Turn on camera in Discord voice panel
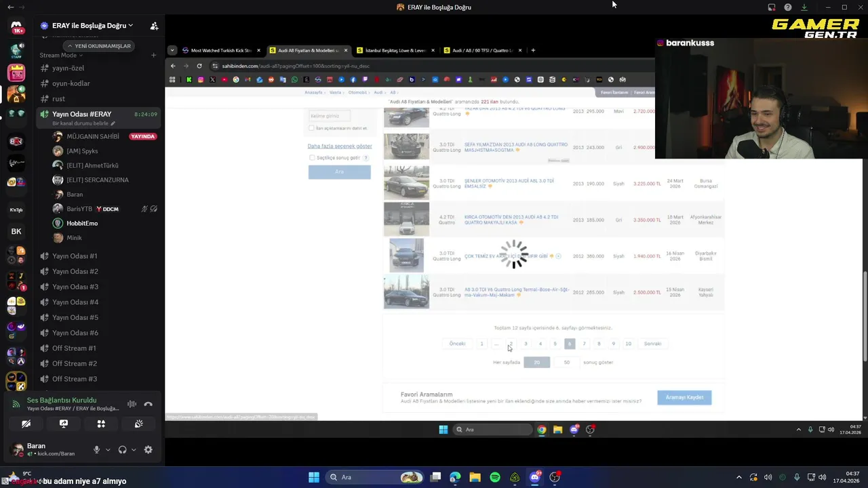This screenshot has height=488, width=868. pyautogui.click(x=26, y=424)
